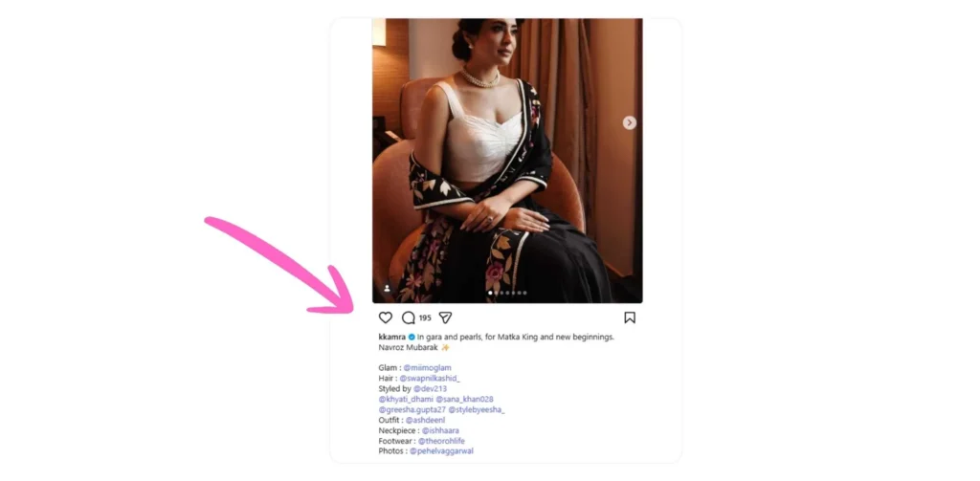Open @pehelvaggarwal photographer profile
This screenshot has width=980, height=481.
(x=441, y=451)
